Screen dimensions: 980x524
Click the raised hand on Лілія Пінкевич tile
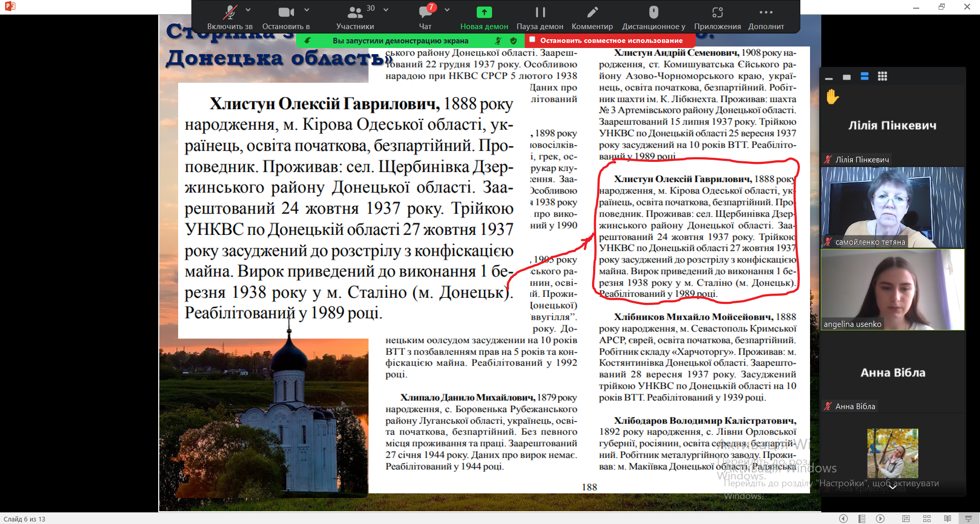click(832, 97)
